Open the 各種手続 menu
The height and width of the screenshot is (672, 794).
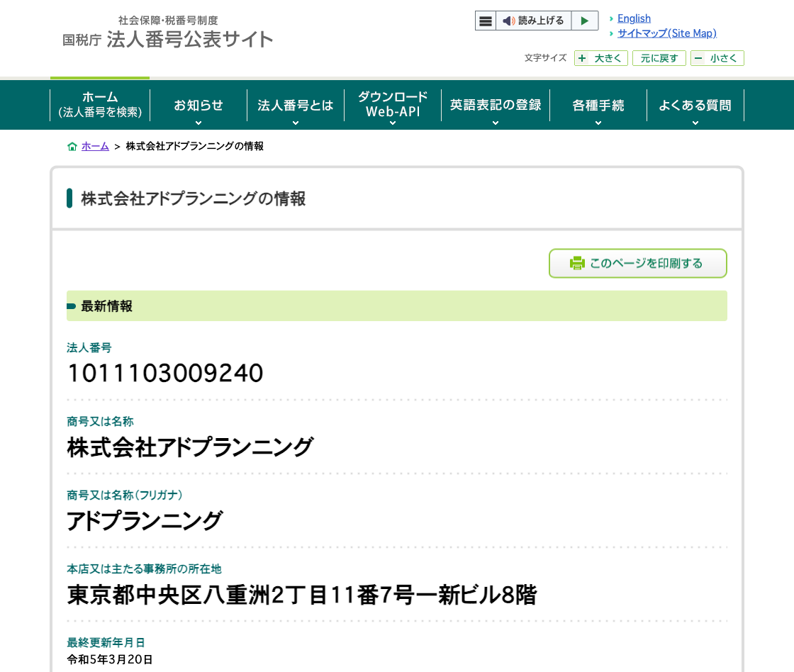(598, 105)
